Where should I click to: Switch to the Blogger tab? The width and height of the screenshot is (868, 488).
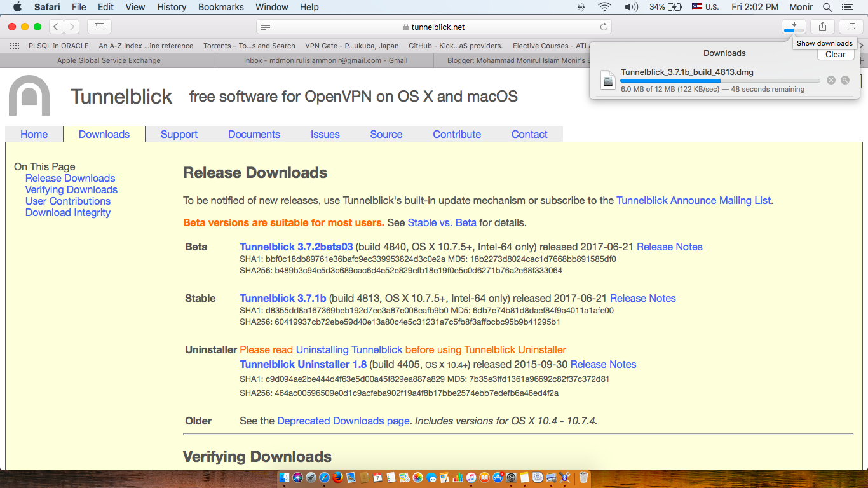pos(512,60)
